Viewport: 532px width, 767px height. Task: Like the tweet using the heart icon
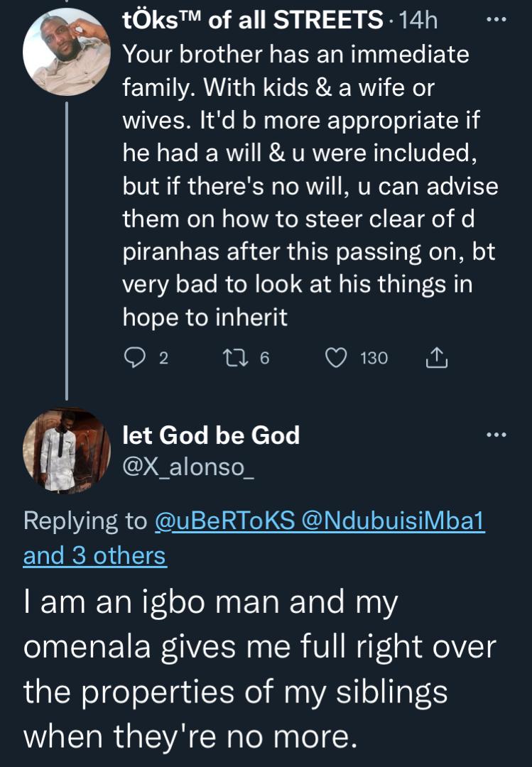335,359
